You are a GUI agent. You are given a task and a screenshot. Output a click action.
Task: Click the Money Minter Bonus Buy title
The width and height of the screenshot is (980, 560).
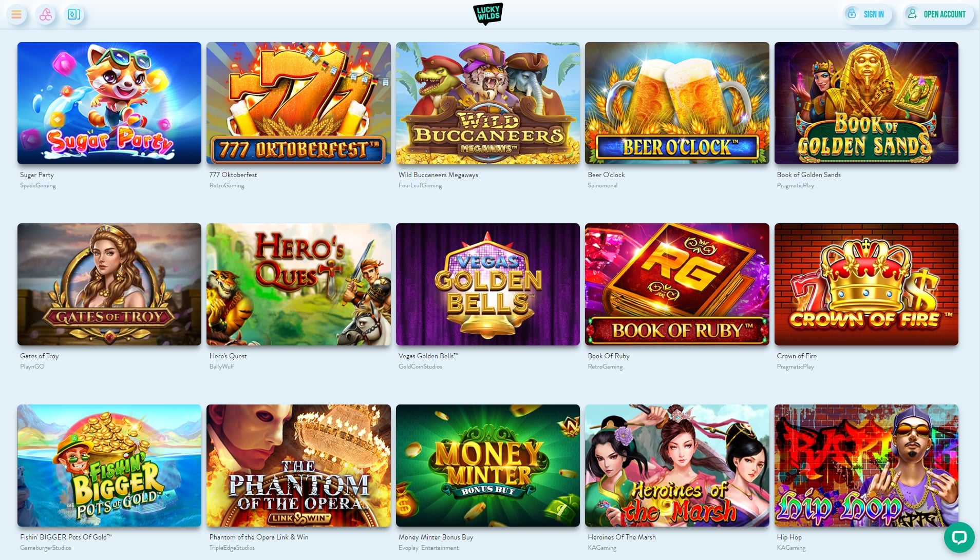(436, 537)
